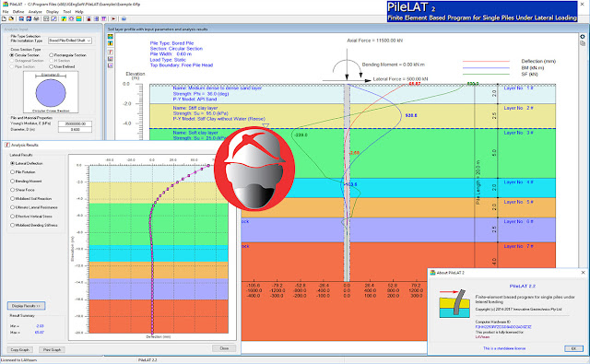
Task: Click the yellow-cyan pile toolbar icon
Action: [64, 18]
